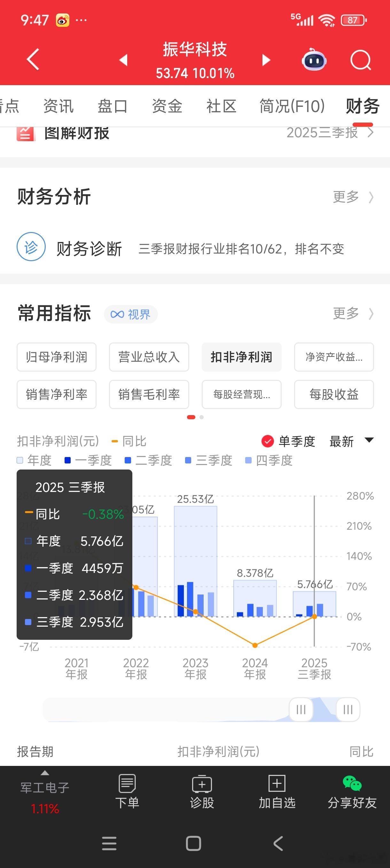Open the 最新 dropdown arrow
Viewport: 390px width, 868px height.
tap(369, 440)
